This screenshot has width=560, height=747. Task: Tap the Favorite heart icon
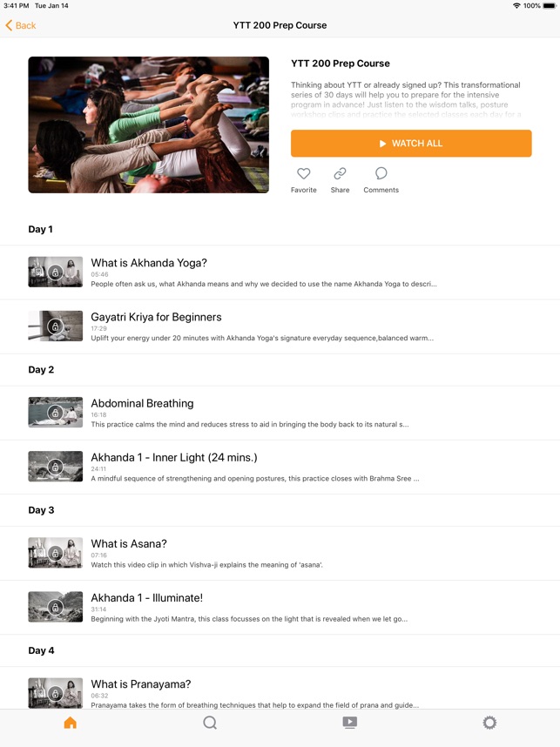tap(304, 173)
